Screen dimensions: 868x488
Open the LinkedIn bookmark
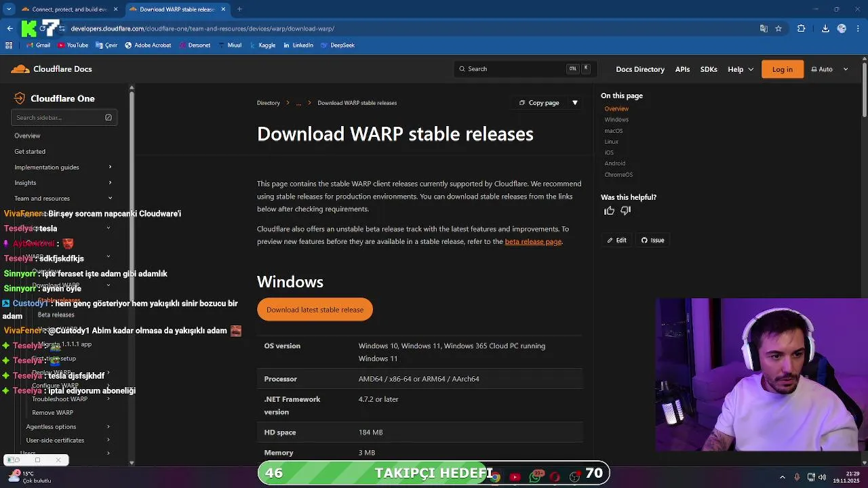(298, 45)
